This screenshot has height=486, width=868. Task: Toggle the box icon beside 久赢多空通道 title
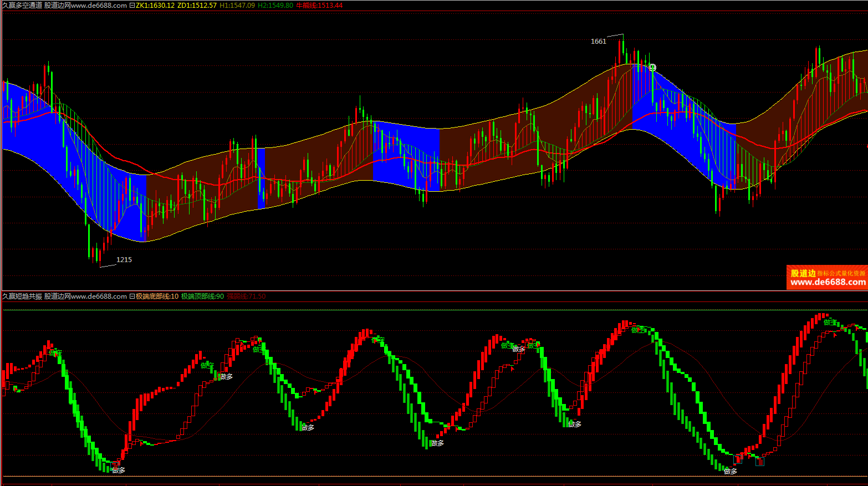point(132,6)
